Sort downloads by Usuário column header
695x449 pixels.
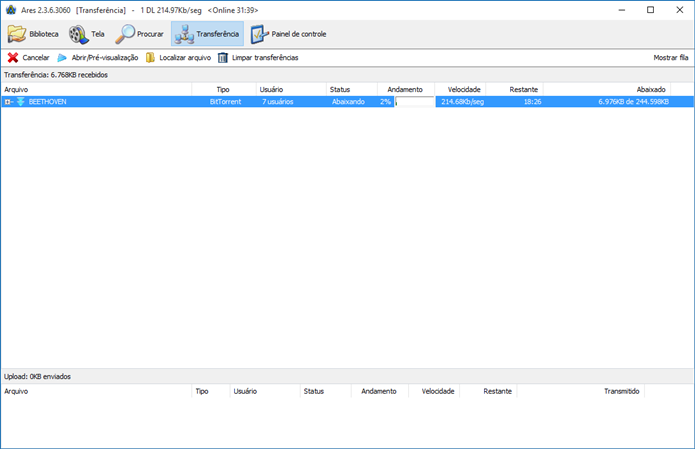[x=291, y=90]
